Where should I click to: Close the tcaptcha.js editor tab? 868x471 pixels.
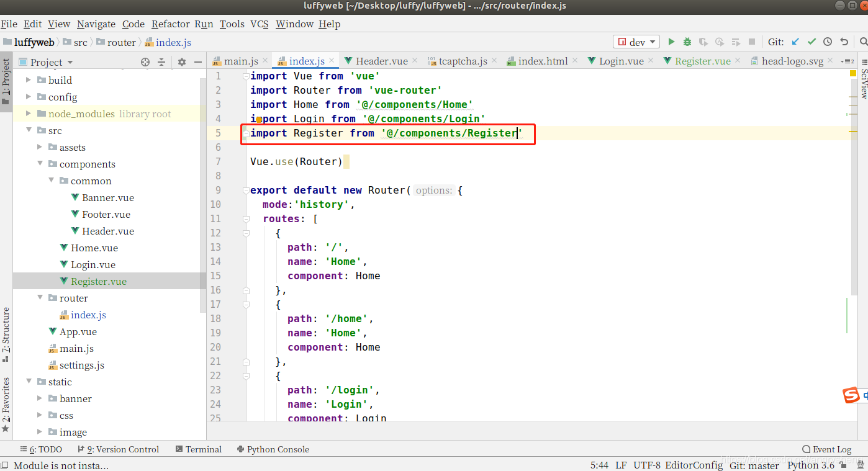coord(494,60)
